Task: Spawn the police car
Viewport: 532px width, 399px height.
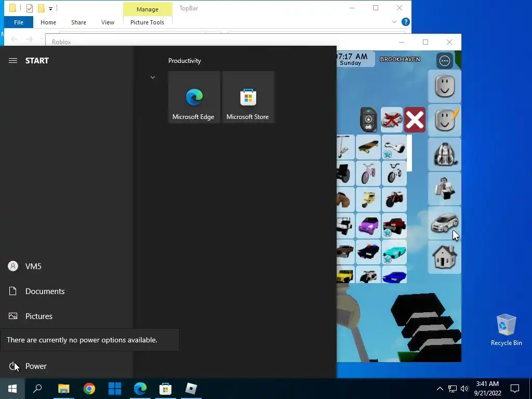Action: [x=368, y=252]
